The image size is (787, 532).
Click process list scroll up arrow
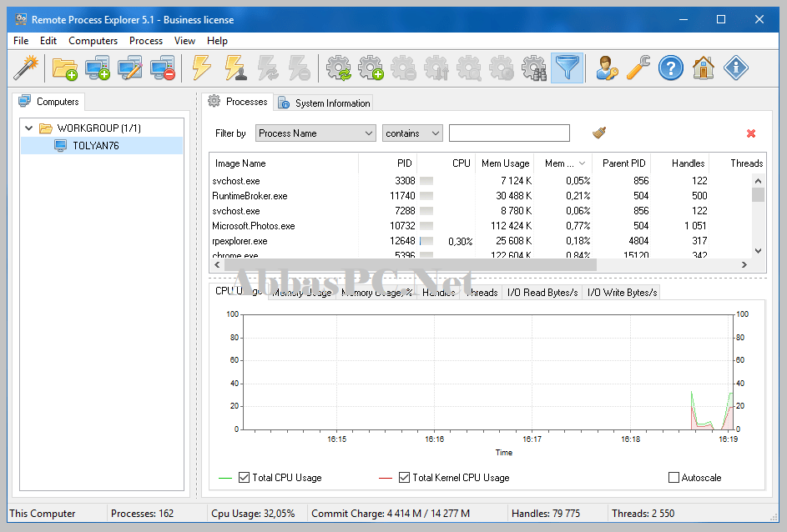click(x=758, y=180)
